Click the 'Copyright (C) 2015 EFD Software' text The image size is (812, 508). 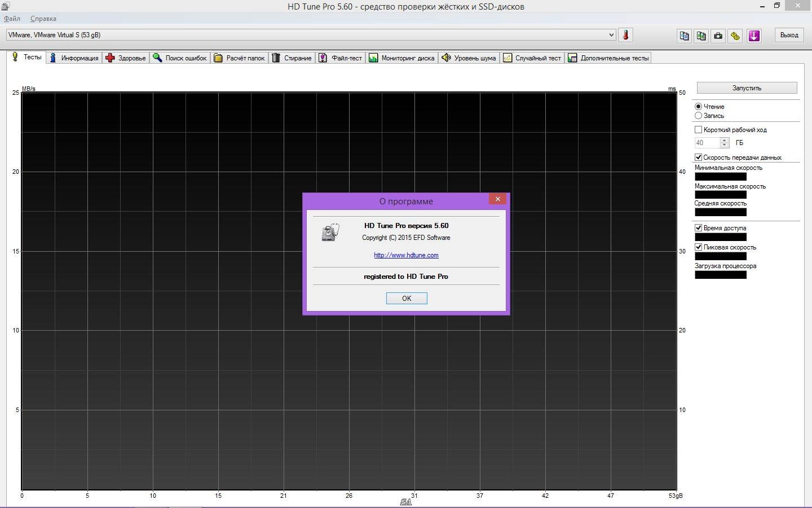tap(406, 238)
